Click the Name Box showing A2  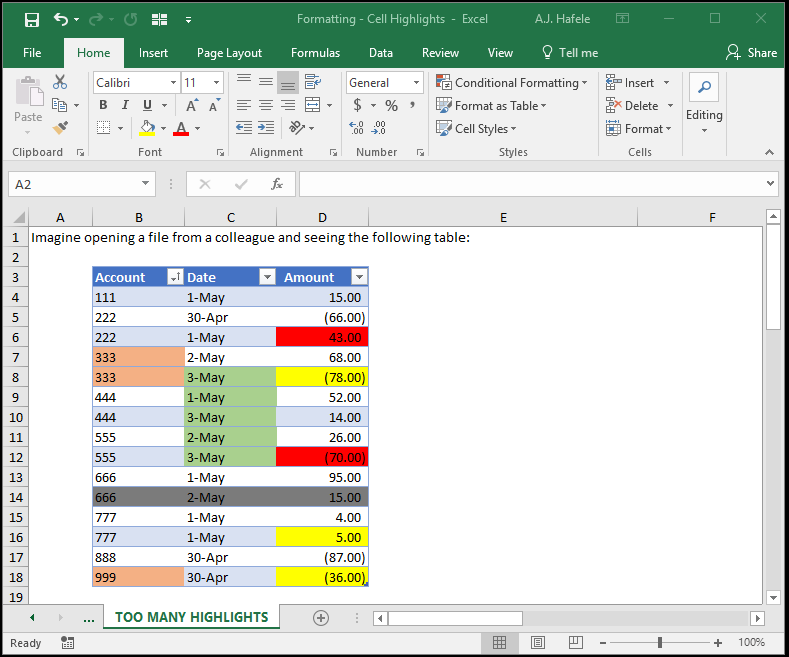82,184
